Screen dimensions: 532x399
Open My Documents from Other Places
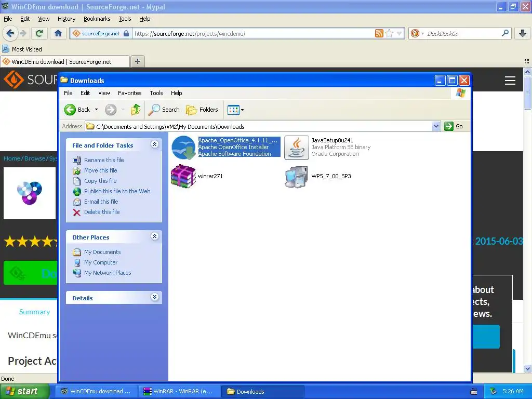tap(102, 252)
